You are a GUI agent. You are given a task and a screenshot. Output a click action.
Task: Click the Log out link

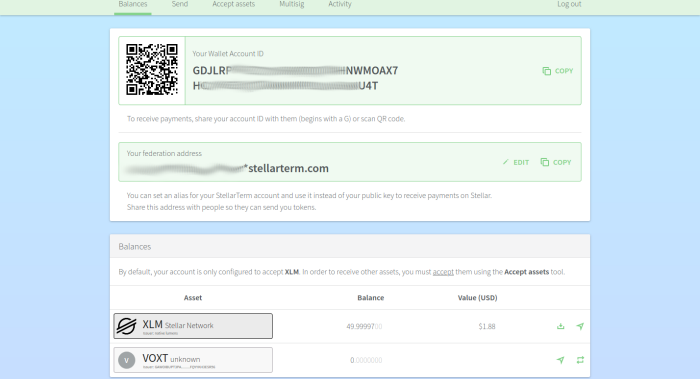click(x=569, y=4)
